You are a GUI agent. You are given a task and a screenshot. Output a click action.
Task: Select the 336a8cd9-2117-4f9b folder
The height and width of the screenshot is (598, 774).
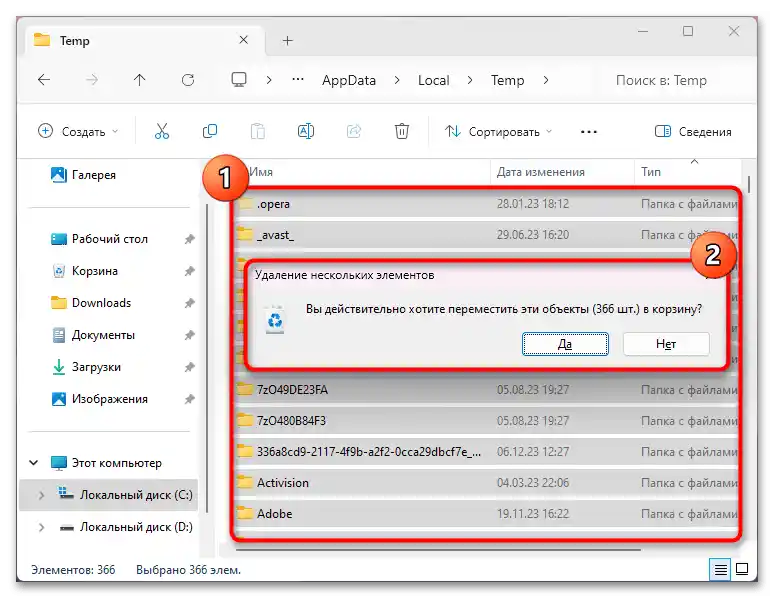pyautogui.click(x=486, y=451)
